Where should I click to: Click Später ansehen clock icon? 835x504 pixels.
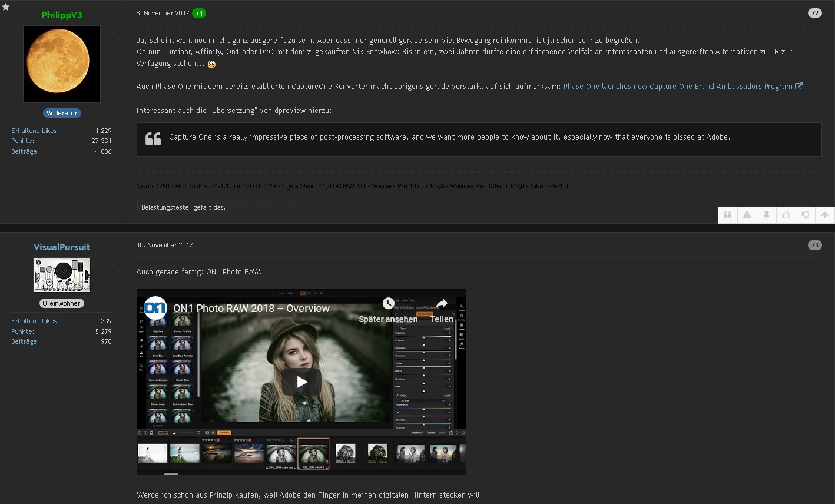388,303
